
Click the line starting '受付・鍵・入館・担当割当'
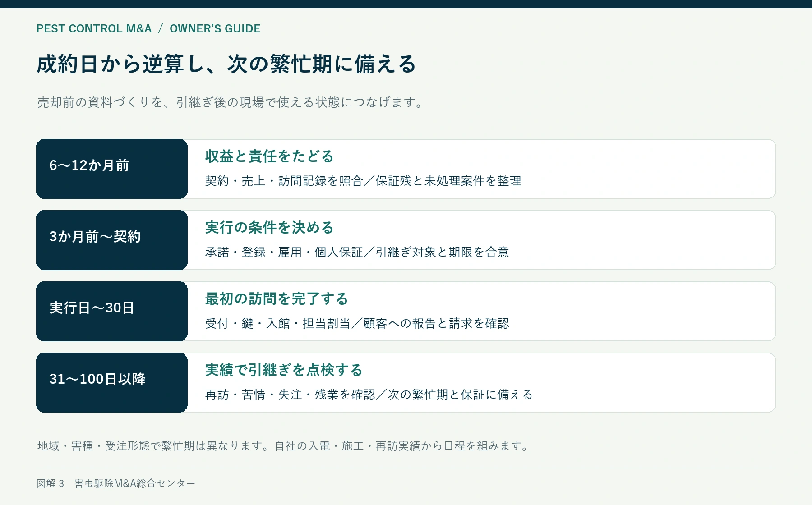click(357, 323)
